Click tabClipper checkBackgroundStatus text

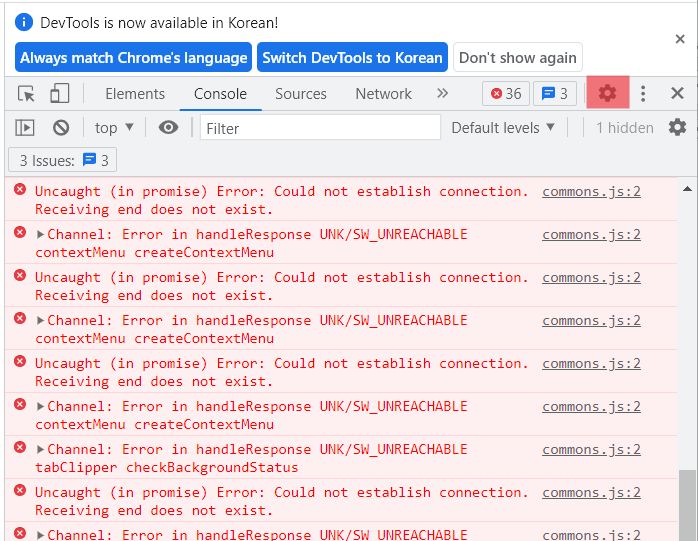(x=166, y=467)
